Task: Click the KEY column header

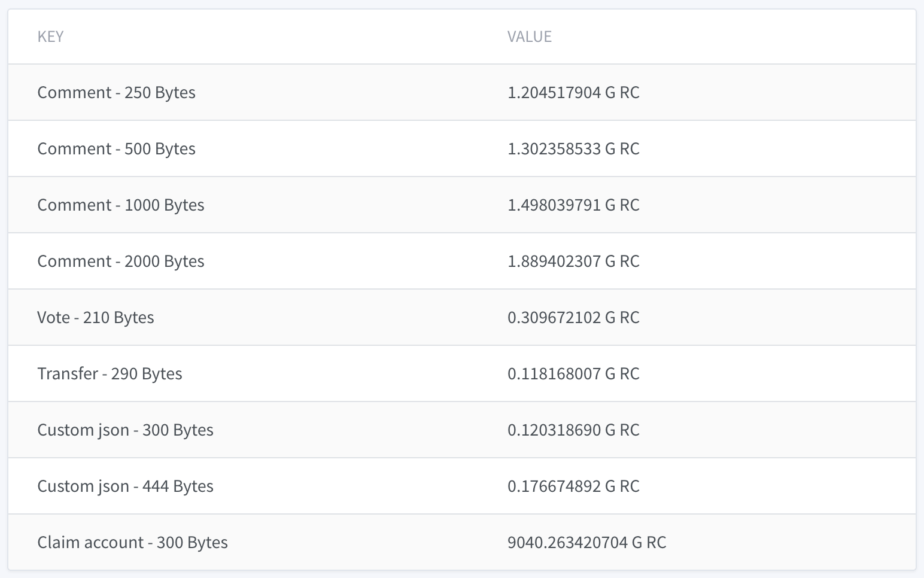Action: [50, 36]
